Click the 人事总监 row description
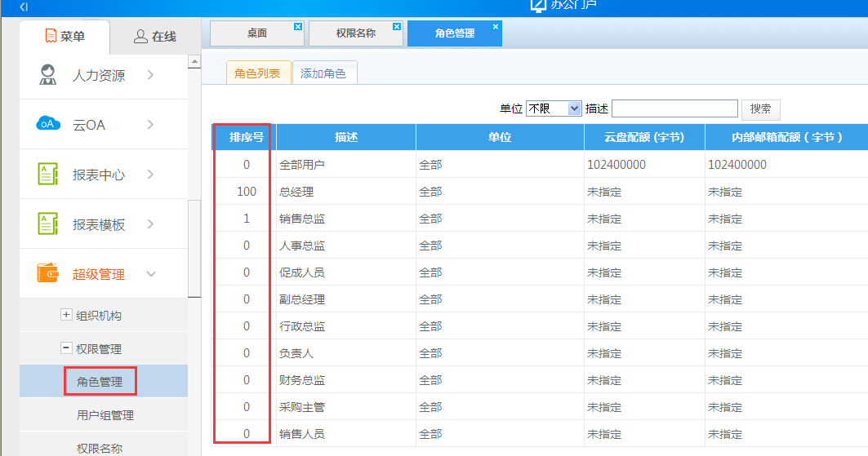This screenshot has height=456, width=868. pyautogui.click(x=301, y=246)
